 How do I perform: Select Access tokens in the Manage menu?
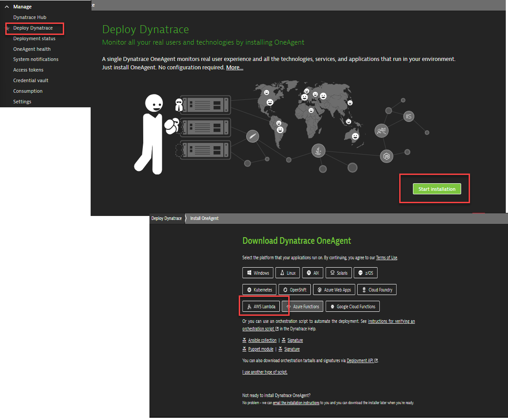28,70
